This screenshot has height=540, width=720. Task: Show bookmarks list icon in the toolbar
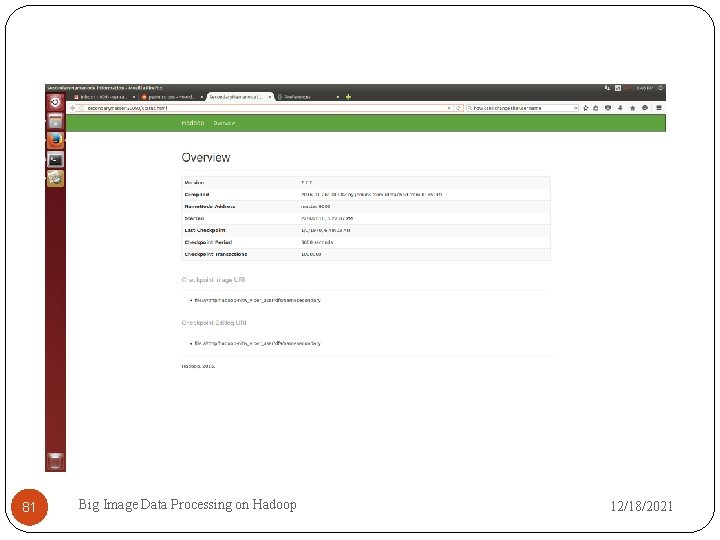pos(596,108)
